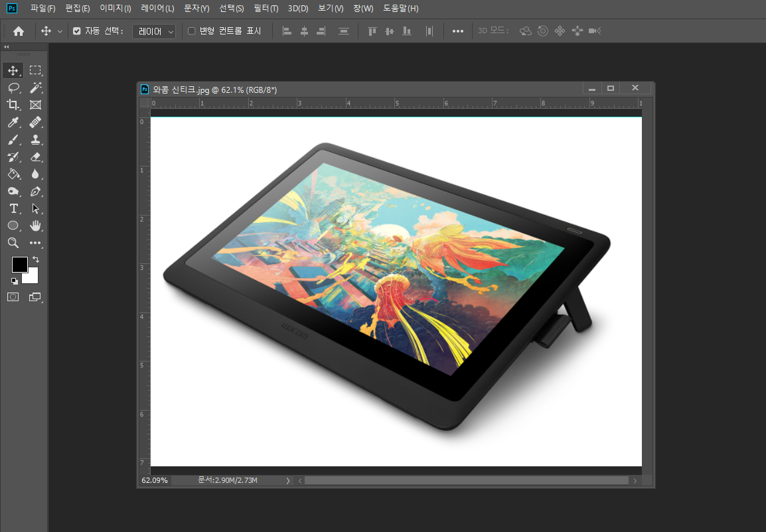Select the Pen tool
This screenshot has height=532, width=766.
point(35,191)
